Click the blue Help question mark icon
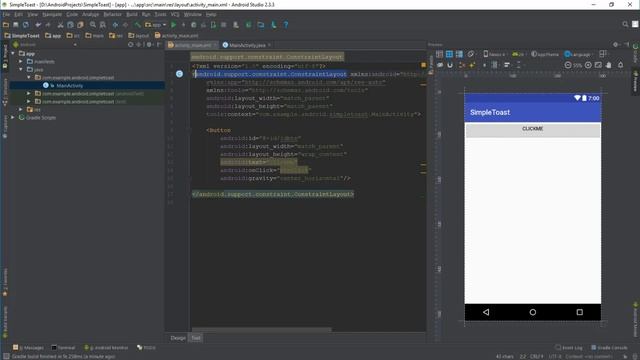640x360 pixels. 286,25
